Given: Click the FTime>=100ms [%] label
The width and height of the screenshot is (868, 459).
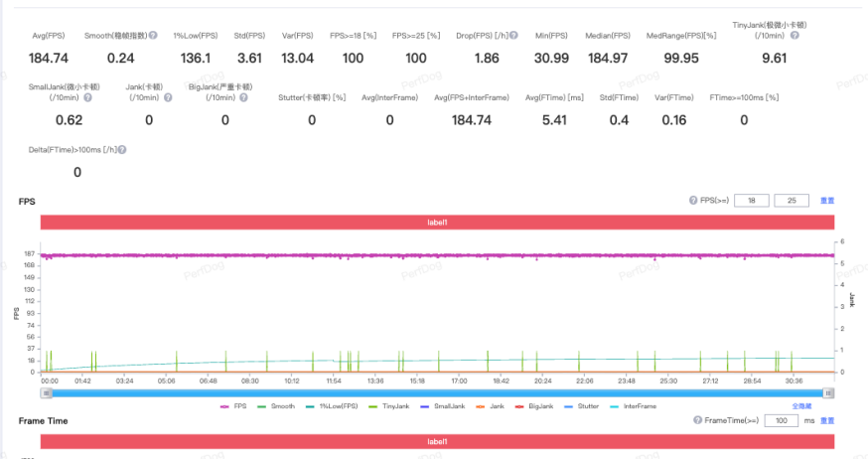Looking at the screenshot, I should click(x=744, y=97).
